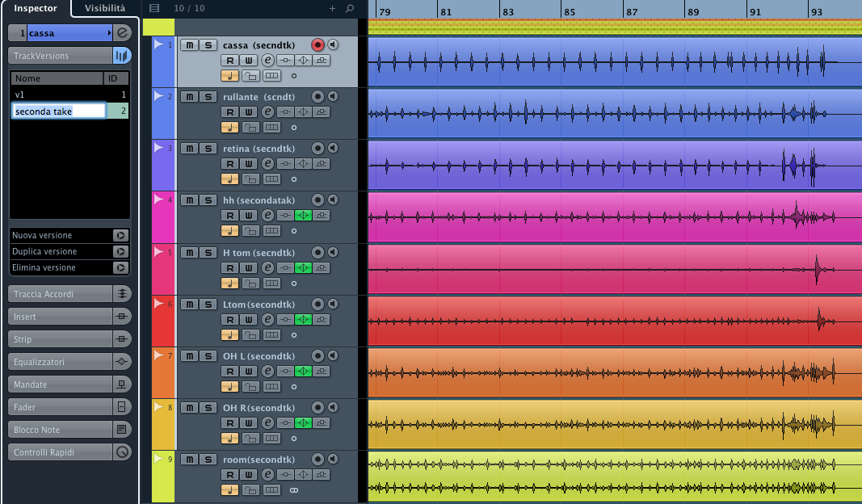
Task: Click the 'seconda take' version name field
Action: pos(59,111)
